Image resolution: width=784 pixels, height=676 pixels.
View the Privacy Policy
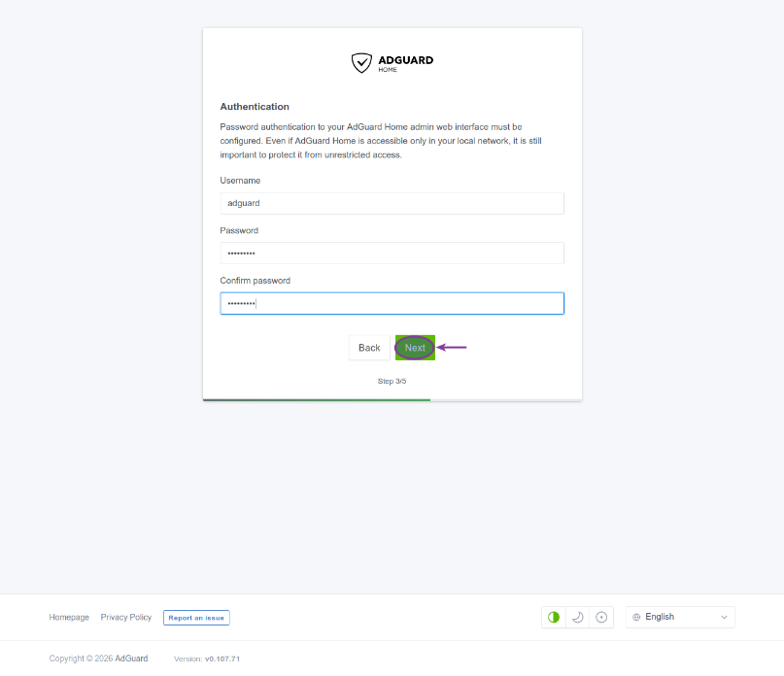pos(125,617)
